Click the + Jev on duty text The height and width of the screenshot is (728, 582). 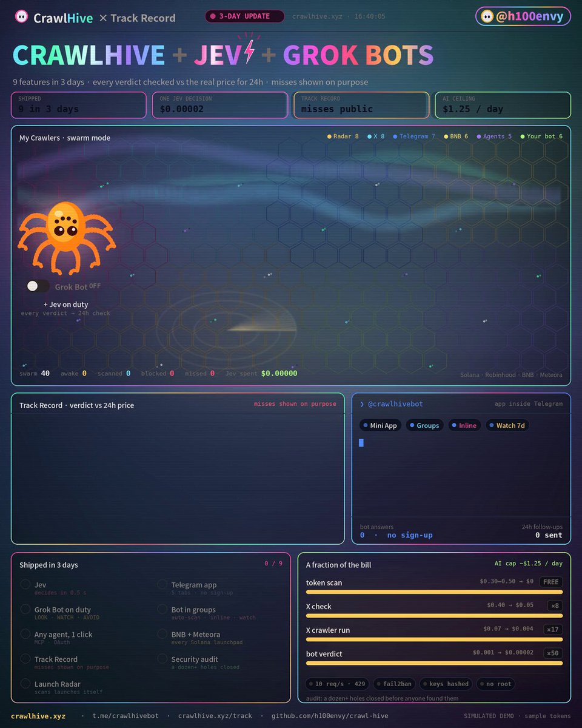pyautogui.click(x=66, y=305)
